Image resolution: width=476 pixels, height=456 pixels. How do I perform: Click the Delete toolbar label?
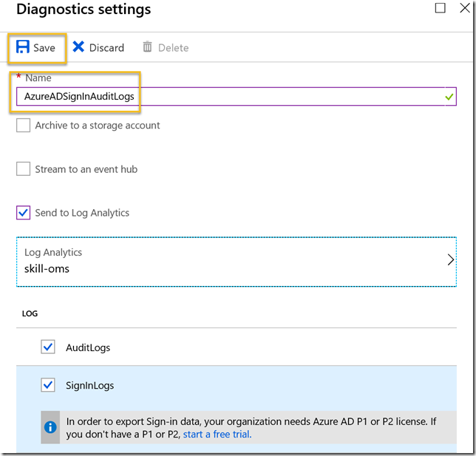(174, 48)
